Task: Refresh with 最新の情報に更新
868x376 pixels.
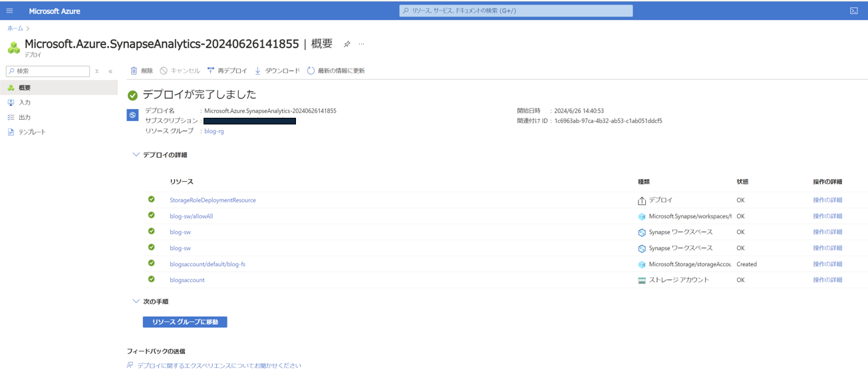Action: (x=336, y=71)
